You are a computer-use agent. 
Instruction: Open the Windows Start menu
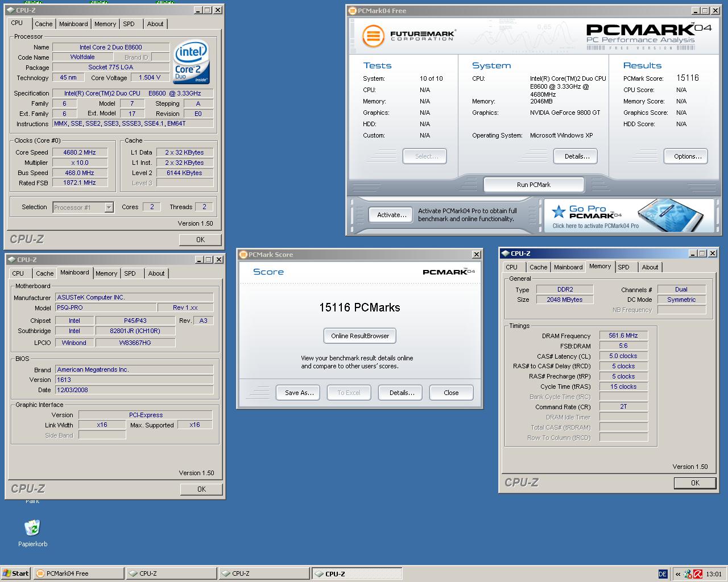click(16, 573)
